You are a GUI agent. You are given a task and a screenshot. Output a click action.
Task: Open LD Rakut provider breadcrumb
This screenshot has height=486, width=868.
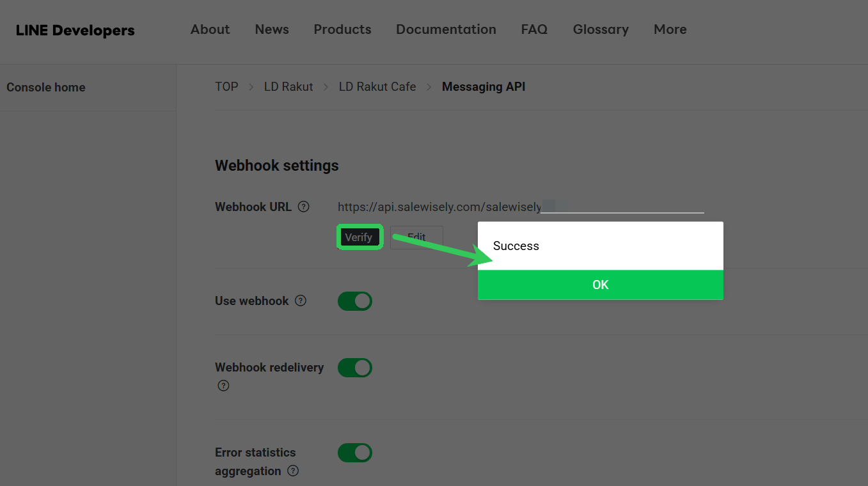[x=288, y=86]
